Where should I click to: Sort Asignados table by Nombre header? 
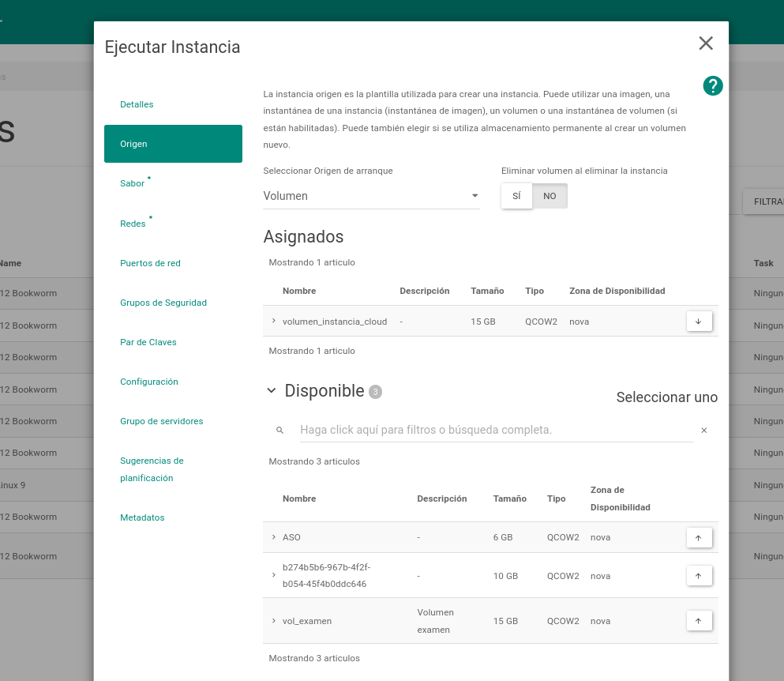tap(299, 291)
